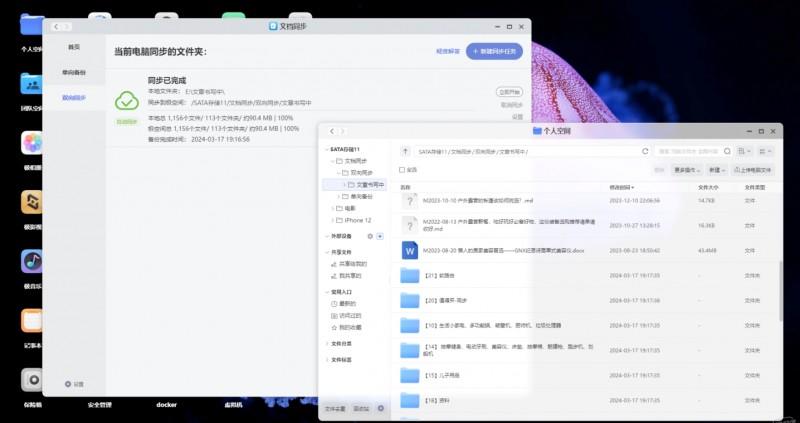Open the 【16】 folder icon
The width and height of the screenshot is (800, 423).
tap(410, 401)
